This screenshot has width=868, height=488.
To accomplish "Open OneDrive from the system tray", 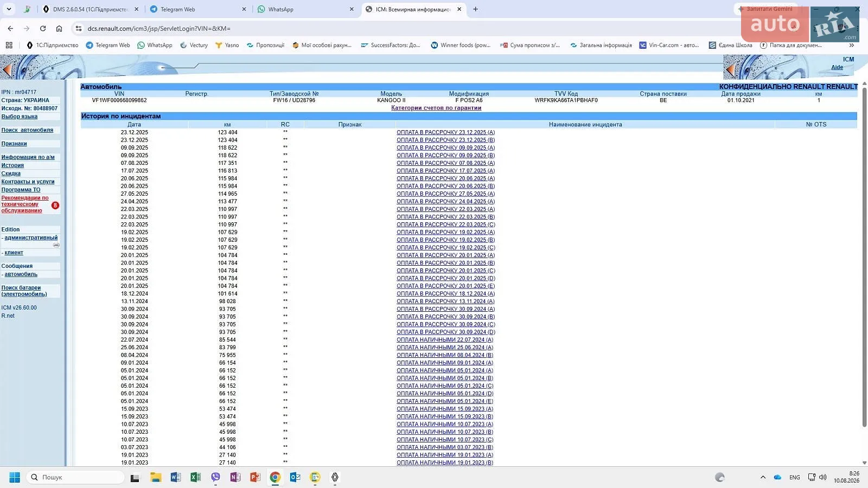I will 777,477.
